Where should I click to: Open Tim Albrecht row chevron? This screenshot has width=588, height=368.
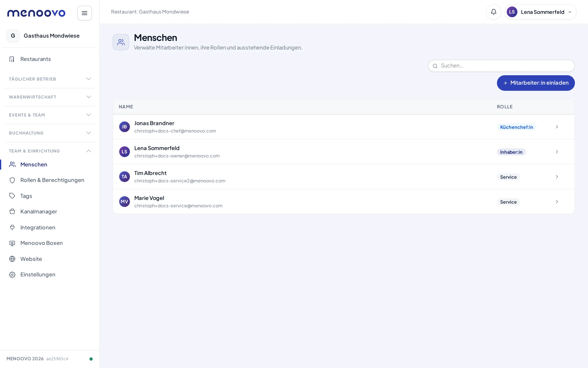point(557,177)
